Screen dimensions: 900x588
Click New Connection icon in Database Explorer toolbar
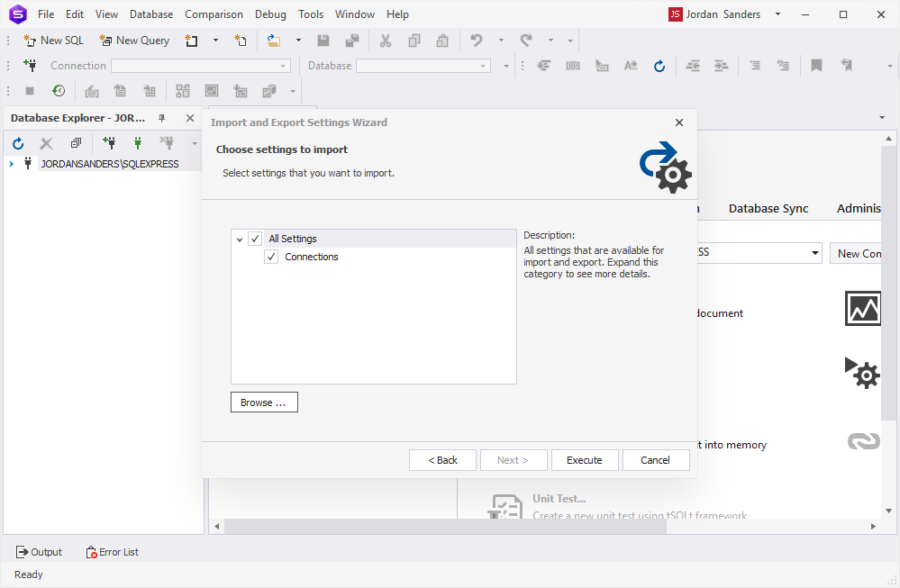pyautogui.click(x=109, y=143)
